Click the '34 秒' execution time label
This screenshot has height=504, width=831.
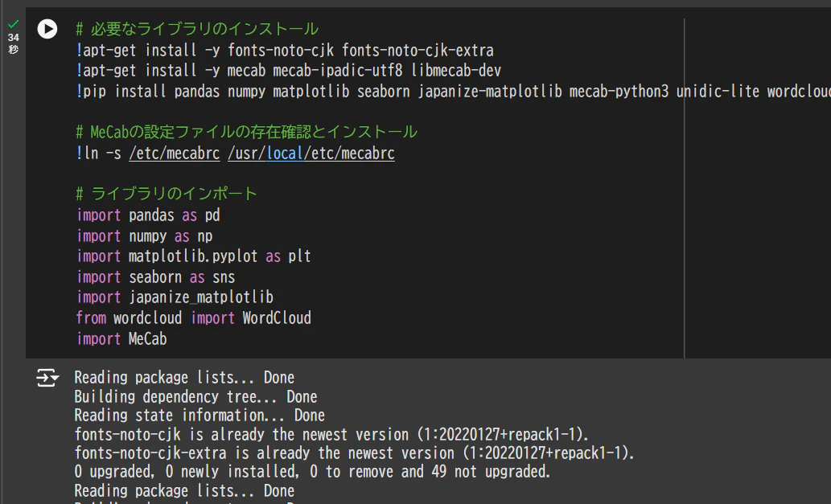click(x=13, y=43)
